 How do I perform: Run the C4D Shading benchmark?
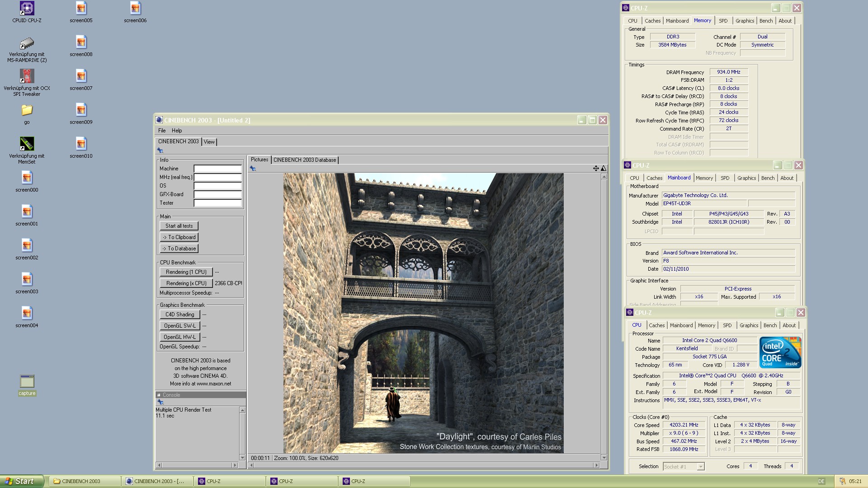click(x=179, y=314)
